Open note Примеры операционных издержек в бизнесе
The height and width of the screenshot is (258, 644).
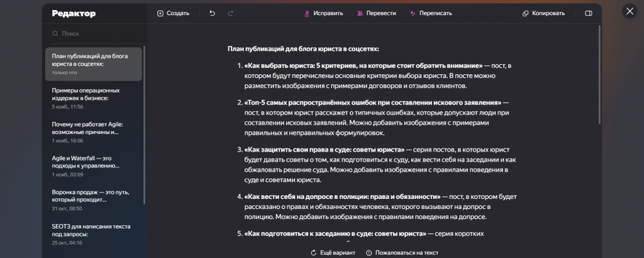[94, 98]
